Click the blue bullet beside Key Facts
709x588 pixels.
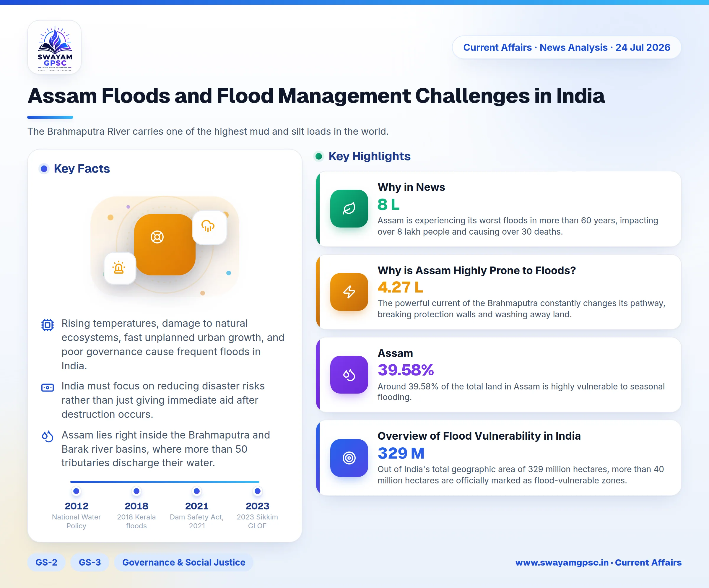[x=44, y=168]
